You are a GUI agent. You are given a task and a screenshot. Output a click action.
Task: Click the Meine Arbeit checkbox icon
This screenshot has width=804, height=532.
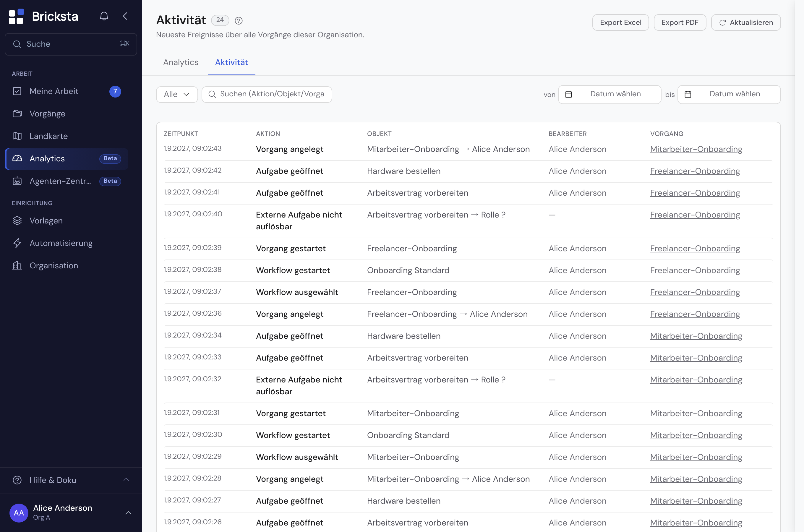tap(17, 91)
